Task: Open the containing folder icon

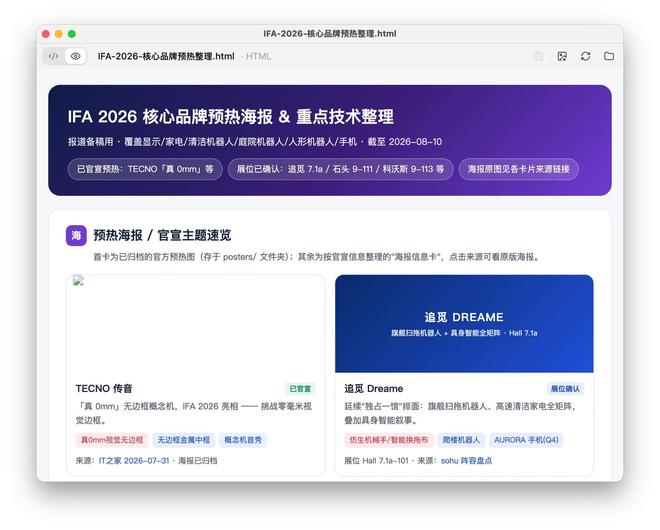Action: click(x=609, y=56)
